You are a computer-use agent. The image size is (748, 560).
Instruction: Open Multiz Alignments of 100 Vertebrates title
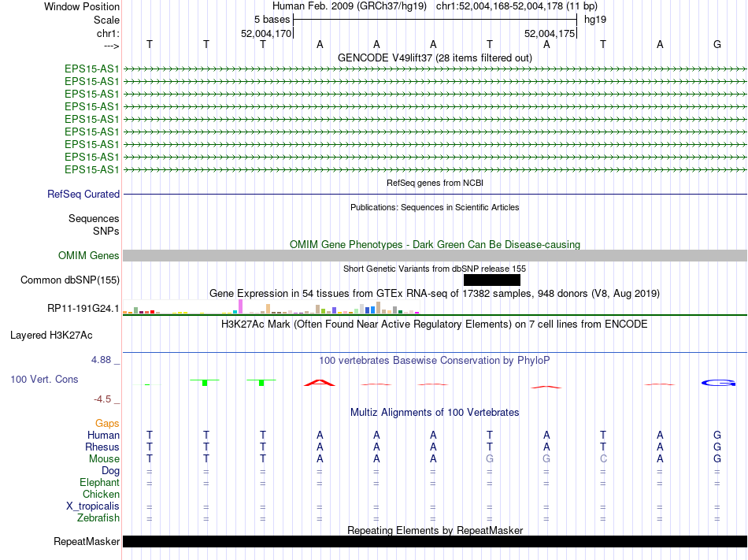[435, 412]
